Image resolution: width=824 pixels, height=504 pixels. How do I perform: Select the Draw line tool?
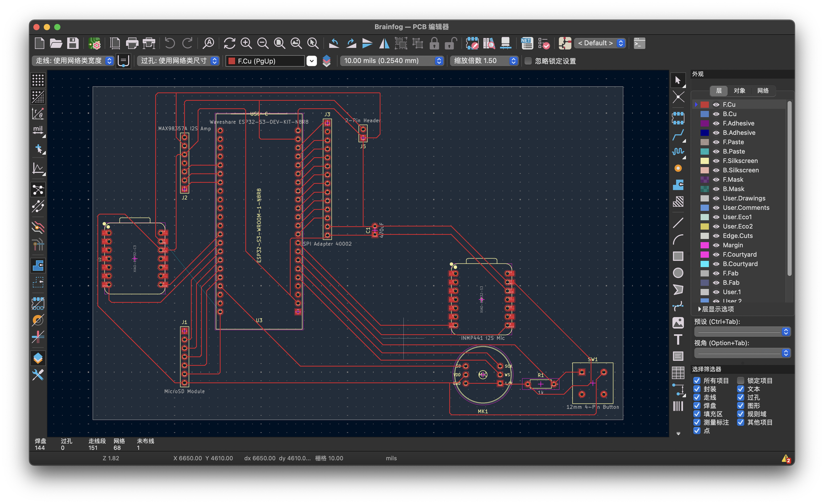pos(678,223)
